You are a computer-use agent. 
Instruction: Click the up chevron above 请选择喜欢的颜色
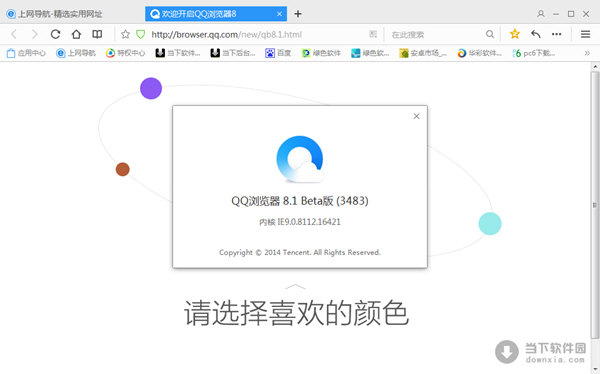point(295,287)
